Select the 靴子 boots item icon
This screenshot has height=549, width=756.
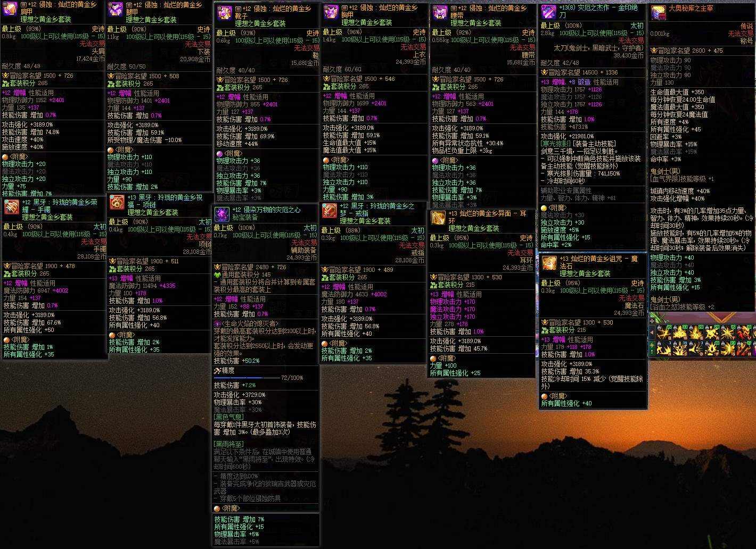[x=224, y=13]
